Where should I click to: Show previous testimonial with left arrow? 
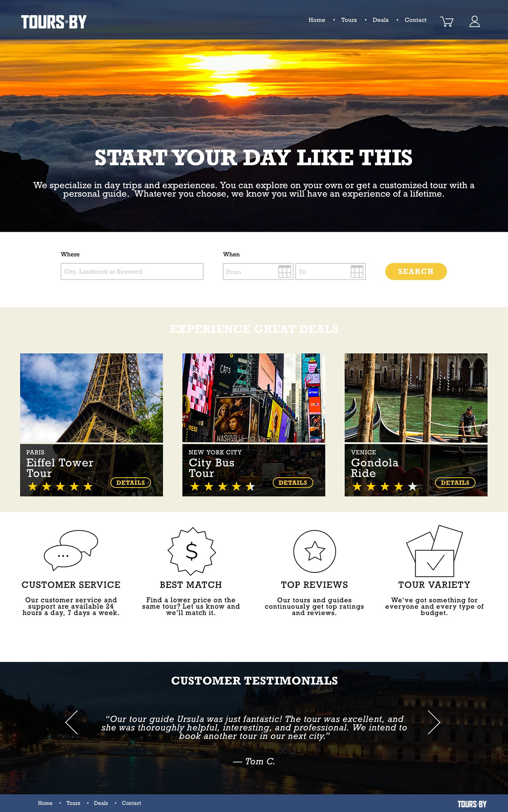(72, 722)
